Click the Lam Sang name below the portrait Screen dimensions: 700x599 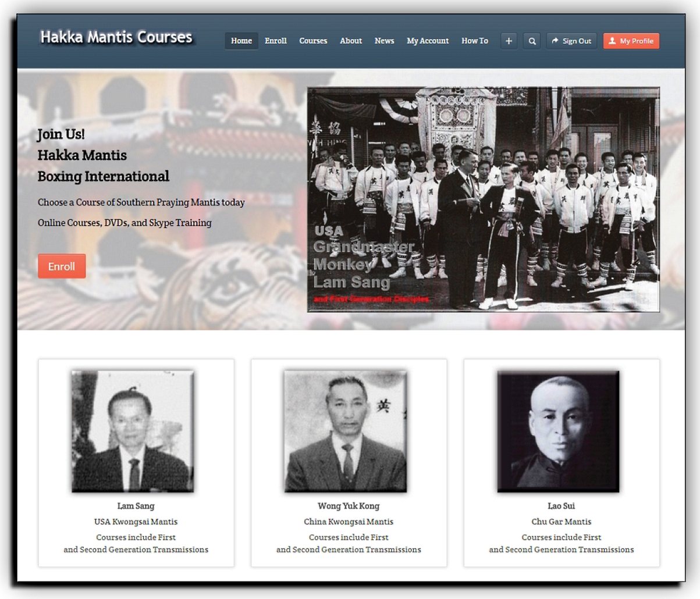coord(136,506)
